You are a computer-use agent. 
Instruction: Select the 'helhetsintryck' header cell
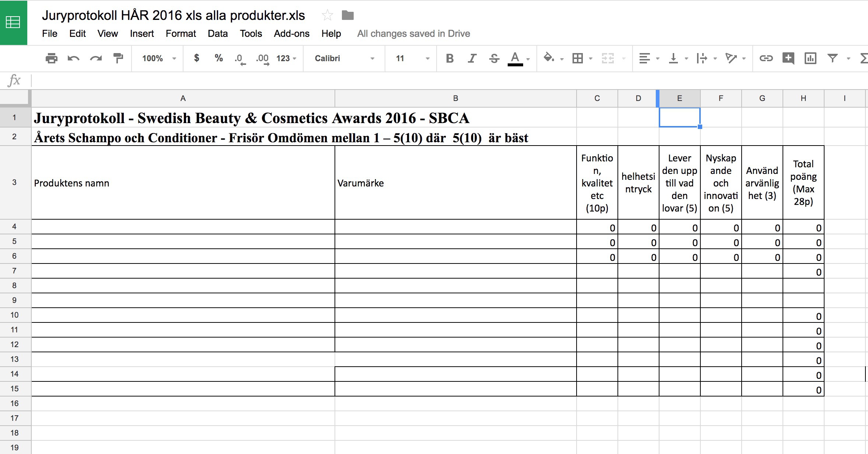638,183
